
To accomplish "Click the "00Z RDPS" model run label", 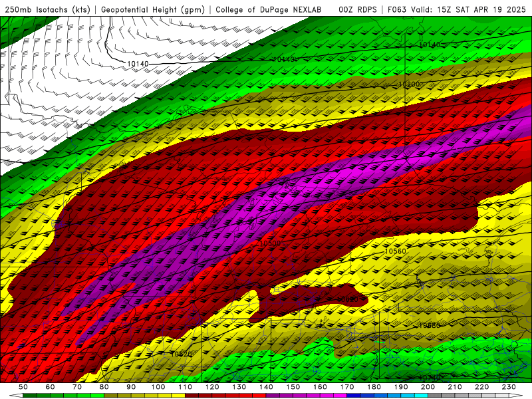I will [358, 9].
